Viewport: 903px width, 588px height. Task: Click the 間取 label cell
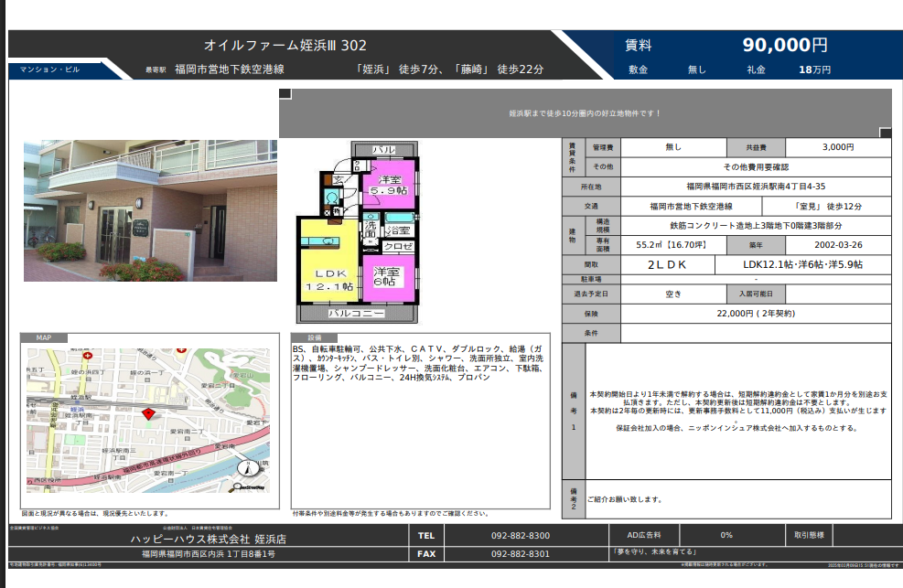coord(591,264)
